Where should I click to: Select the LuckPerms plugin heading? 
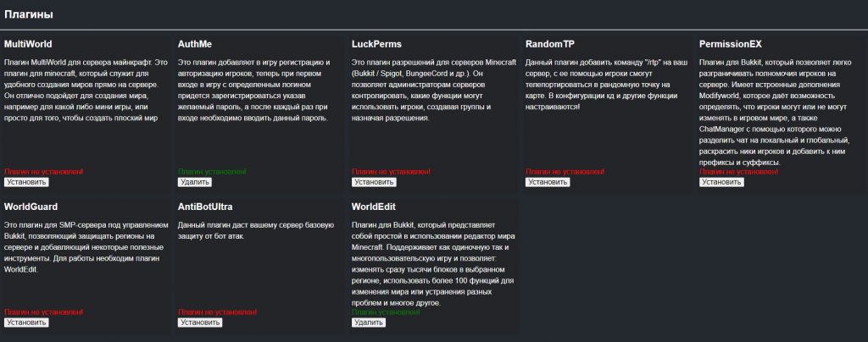tap(376, 44)
